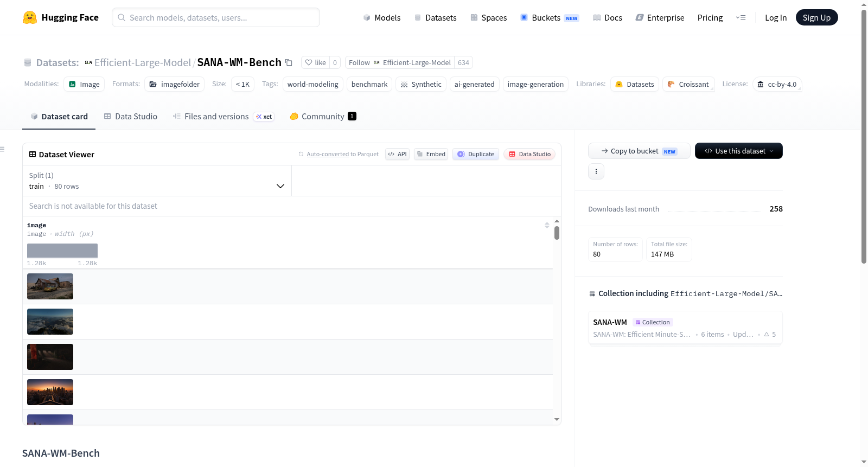Filter by the imagefolder format tag
The image size is (868, 467).
(x=175, y=84)
